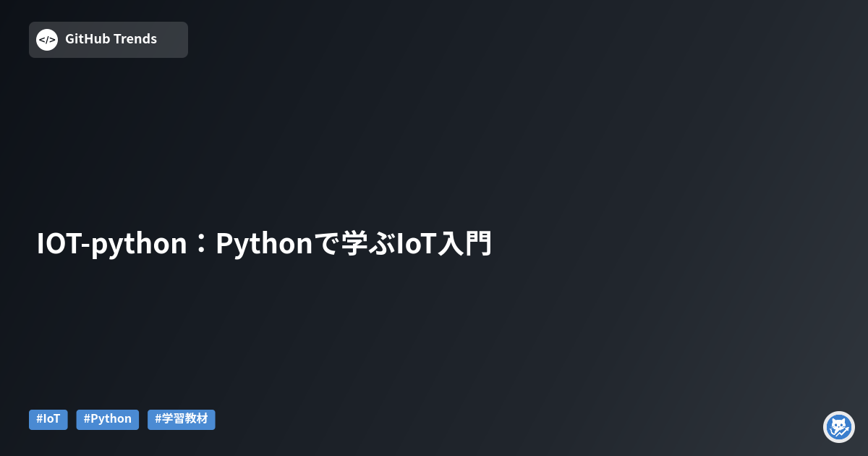The height and width of the screenshot is (456, 868).
Task: Filter by the Python hashtag chip
Action: 108,419
